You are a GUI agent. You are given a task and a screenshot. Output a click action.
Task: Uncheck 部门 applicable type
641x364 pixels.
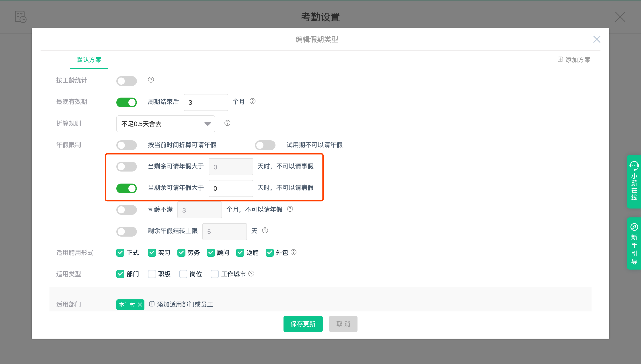(x=120, y=274)
